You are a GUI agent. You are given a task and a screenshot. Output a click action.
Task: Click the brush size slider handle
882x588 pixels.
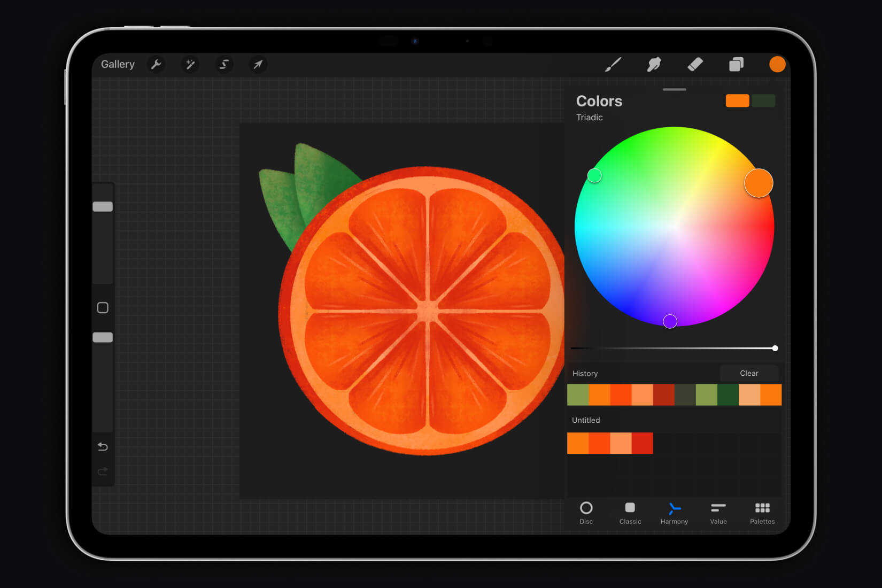point(103,206)
